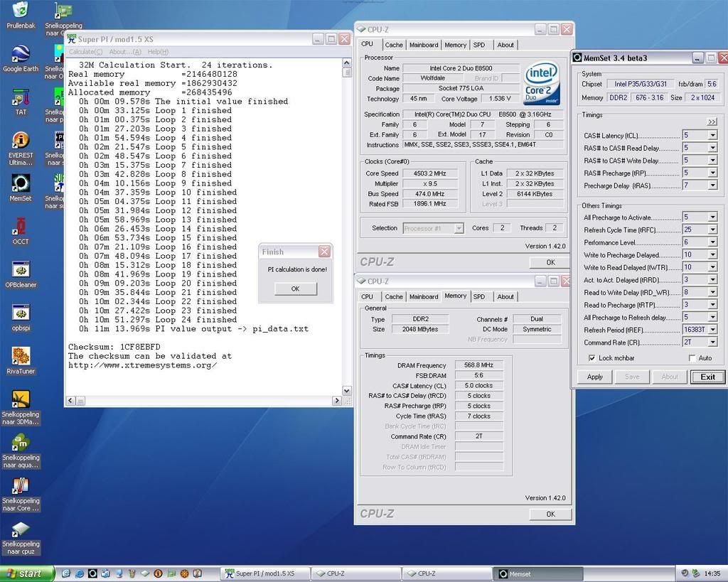The width and height of the screenshot is (728, 582).
Task: Open the RAS# to CAS# Write Delay dropdown
Action: coord(712,160)
